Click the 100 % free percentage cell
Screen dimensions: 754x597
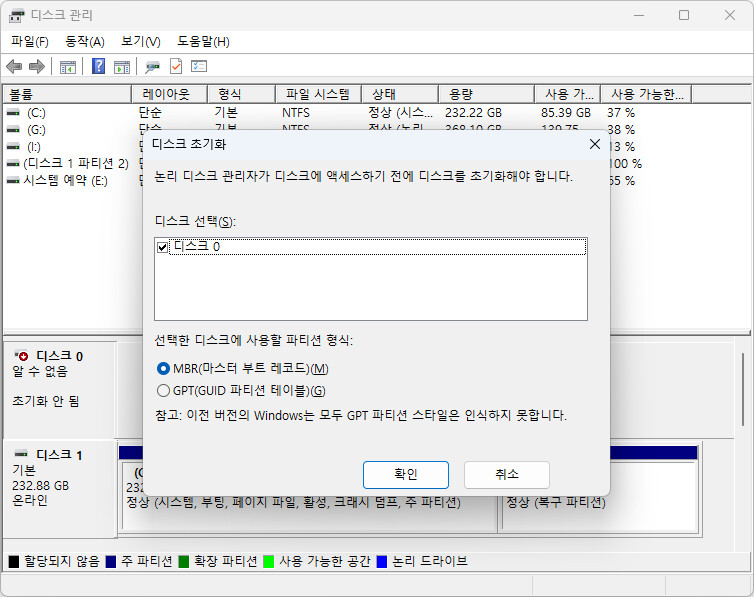coord(626,164)
